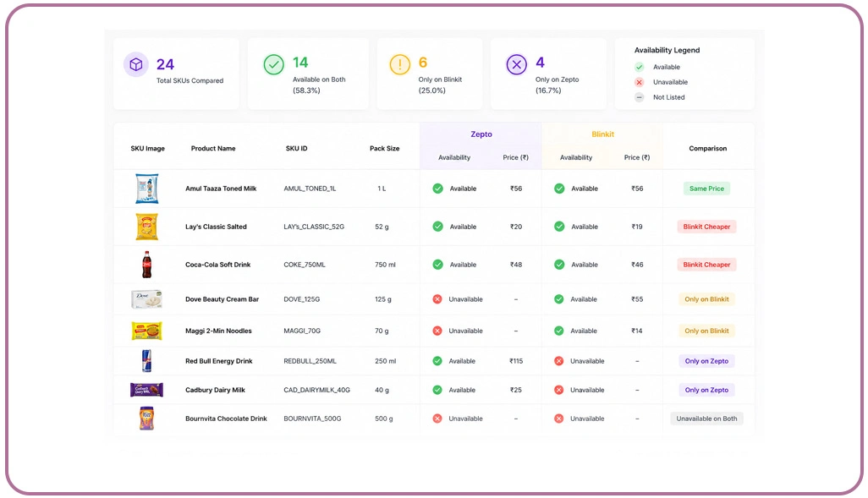Click the purple X Only on Zepto icon
Screen dimensions: 868x498
pyautogui.click(x=516, y=65)
